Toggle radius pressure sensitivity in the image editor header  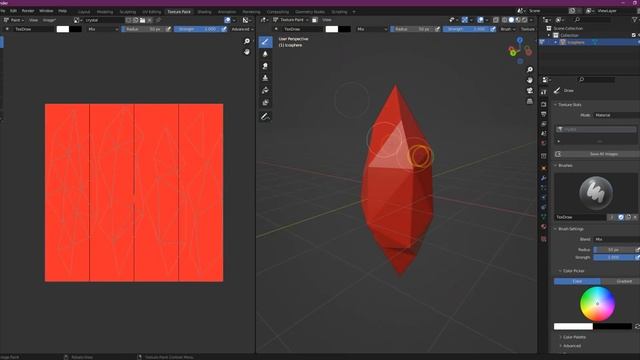[168, 29]
